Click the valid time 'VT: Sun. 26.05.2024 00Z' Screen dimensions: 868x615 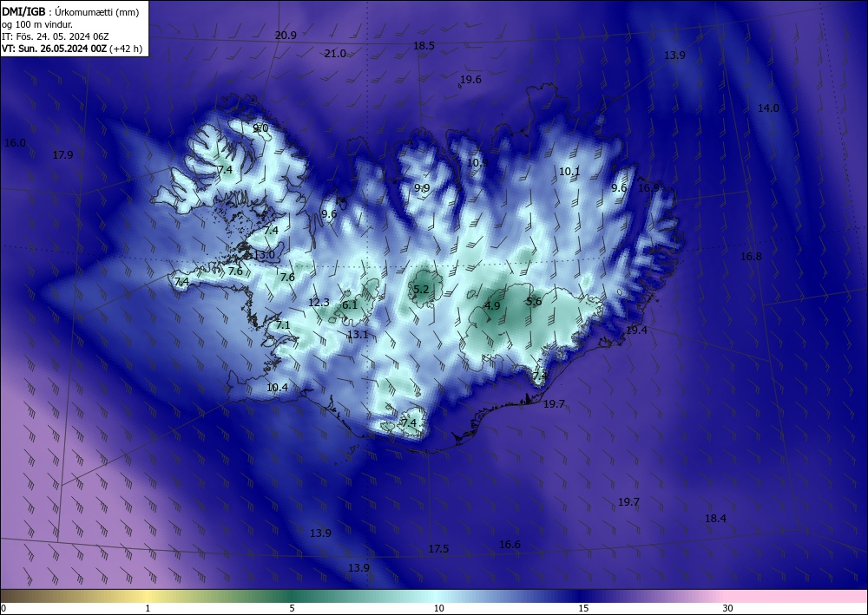pyautogui.click(x=55, y=49)
